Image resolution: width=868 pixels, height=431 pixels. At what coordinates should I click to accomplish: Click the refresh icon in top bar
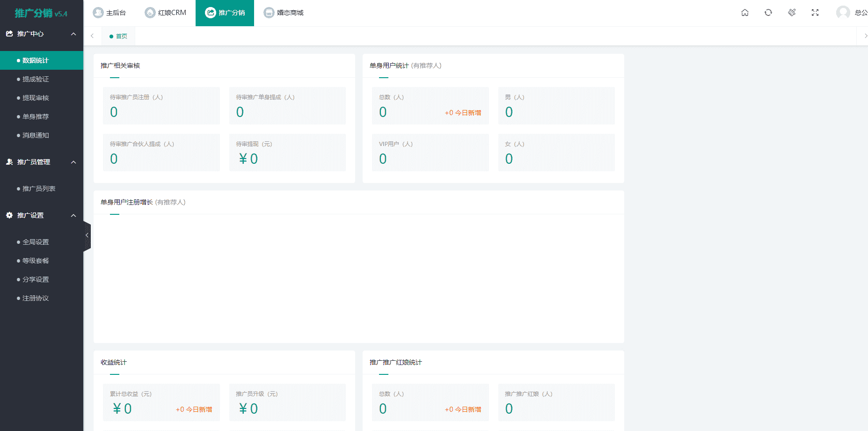768,13
